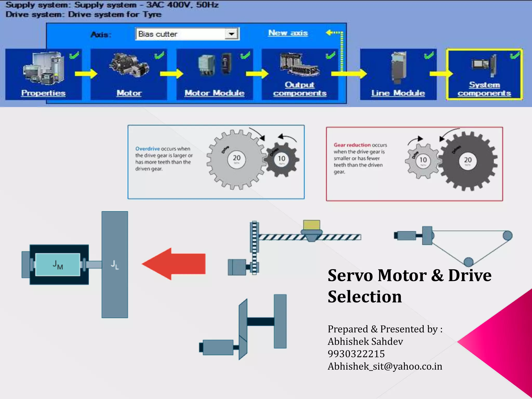Click the Motor Module hardware icon
This screenshot has width=532, height=399.
pyautogui.click(x=215, y=64)
